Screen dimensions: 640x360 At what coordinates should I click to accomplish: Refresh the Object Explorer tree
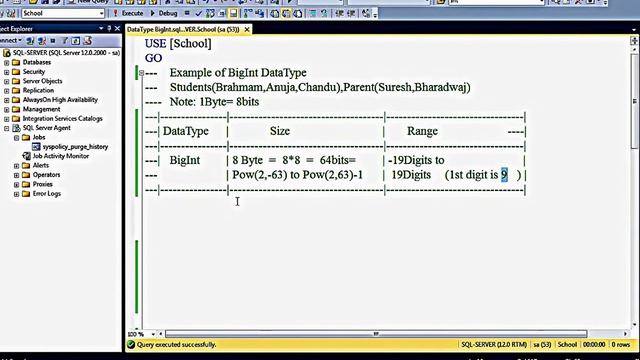point(76,41)
